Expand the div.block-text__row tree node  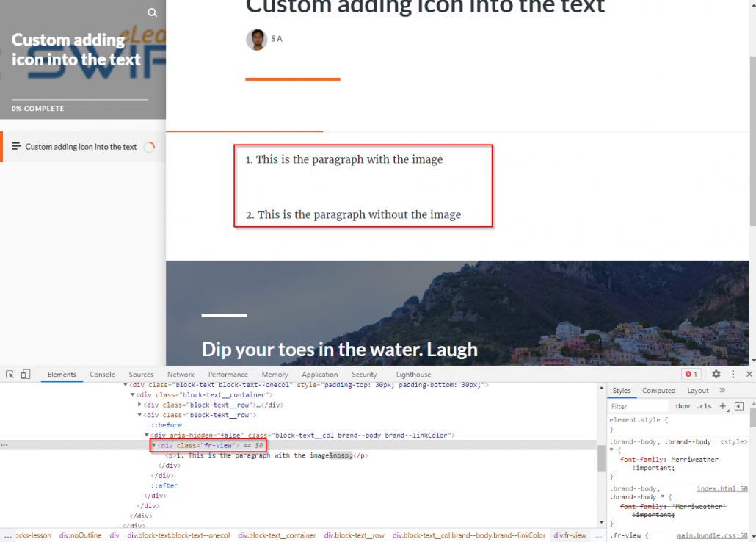[x=139, y=405]
